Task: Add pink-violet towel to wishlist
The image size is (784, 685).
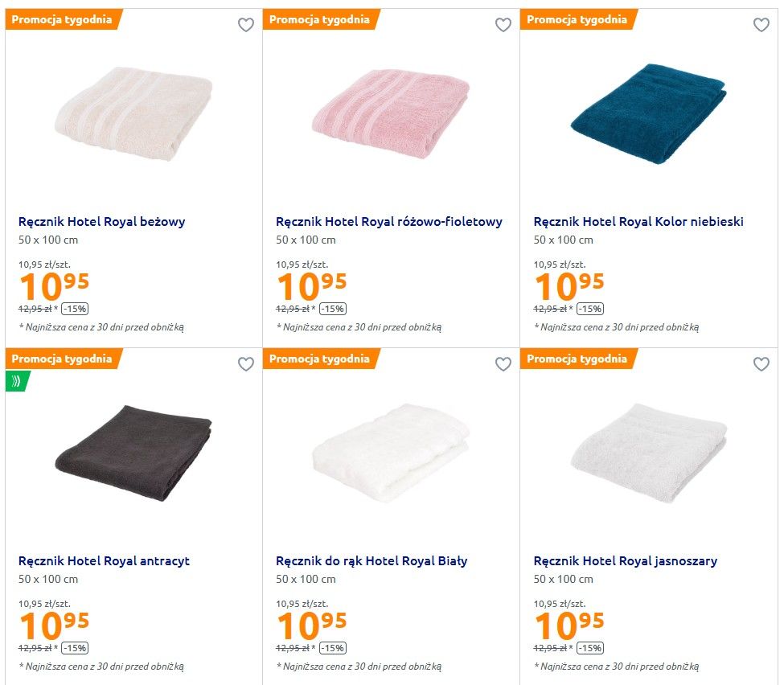Action: click(503, 25)
